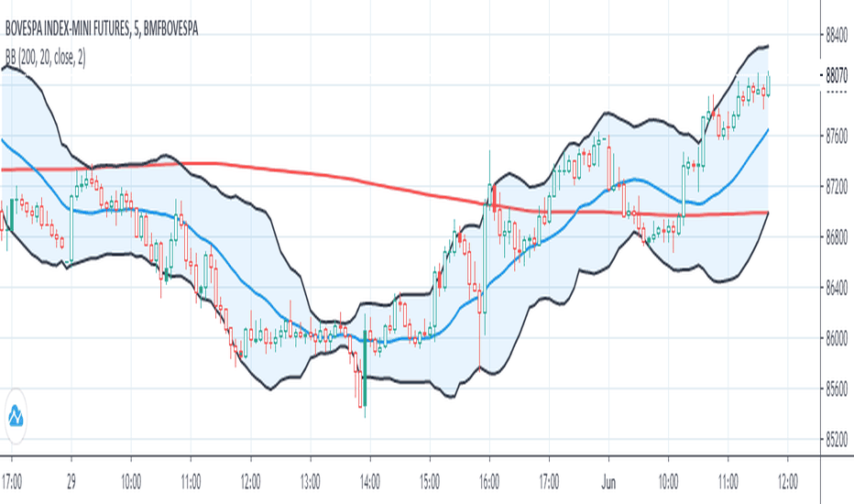Click the large green candle near 14:00
This screenshot has width=854, height=504.
pos(365,367)
